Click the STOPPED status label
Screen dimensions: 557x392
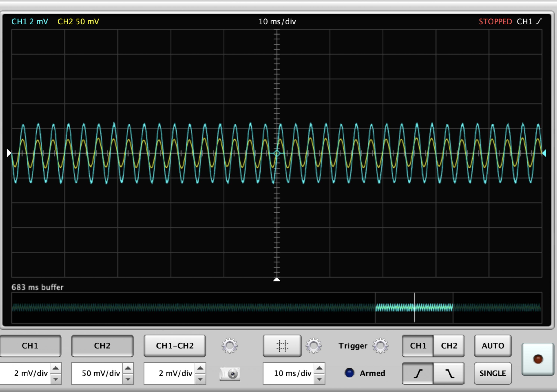click(x=495, y=22)
